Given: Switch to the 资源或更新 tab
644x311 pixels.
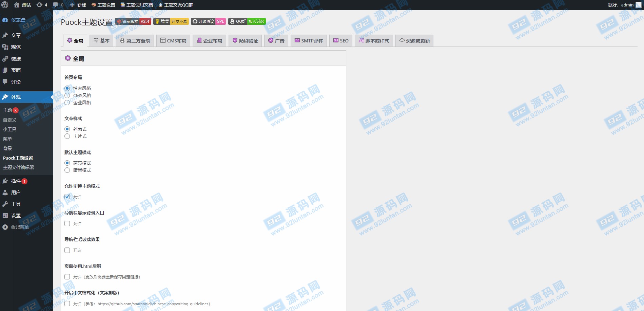Looking at the screenshot, I should 414,41.
